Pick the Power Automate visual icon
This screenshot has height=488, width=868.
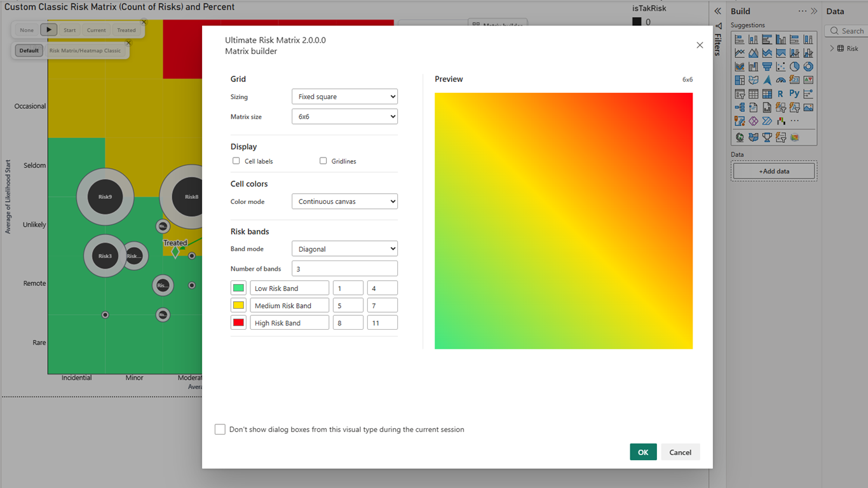click(767, 121)
